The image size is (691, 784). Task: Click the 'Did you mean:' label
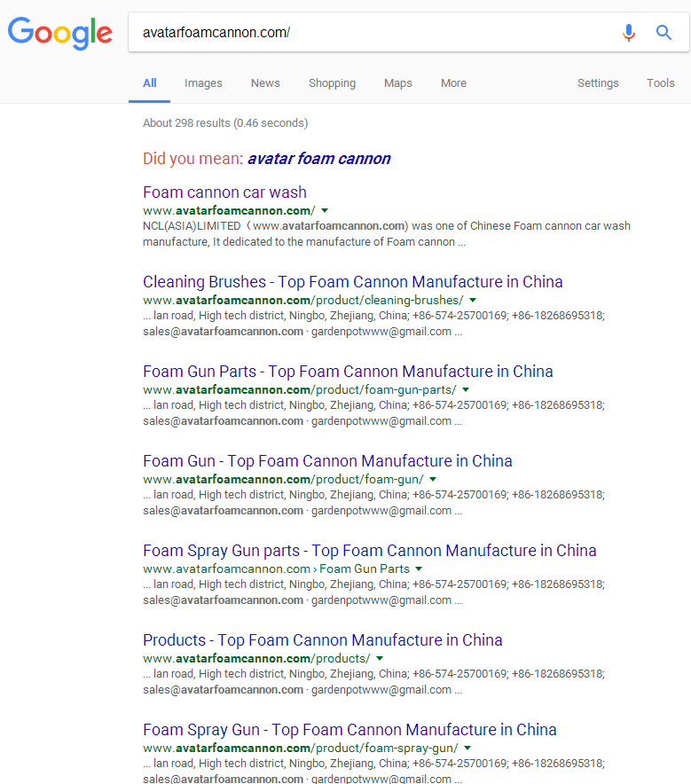pos(193,159)
